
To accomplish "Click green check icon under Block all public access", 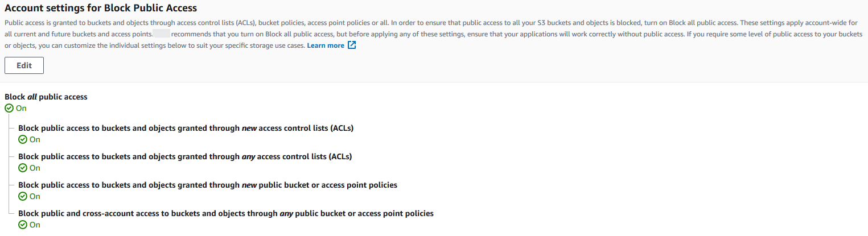I will 9,108.
